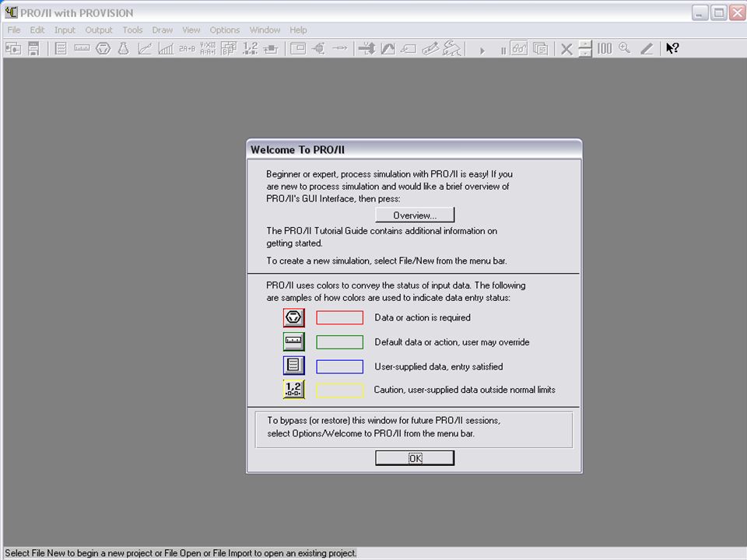Toggle the PFD palette window icon
This screenshot has width=747, height=560.
(x=298, y=48)
